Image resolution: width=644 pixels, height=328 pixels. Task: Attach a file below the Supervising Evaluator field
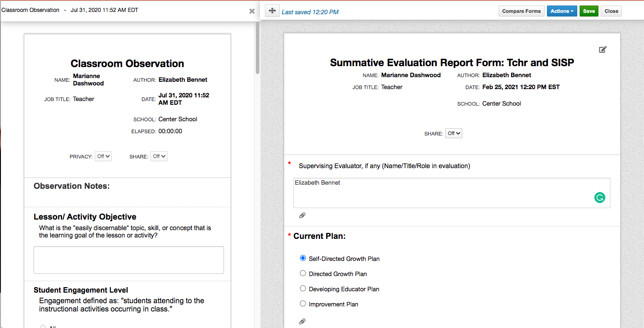pyautogui.click(x=302, y=215)
